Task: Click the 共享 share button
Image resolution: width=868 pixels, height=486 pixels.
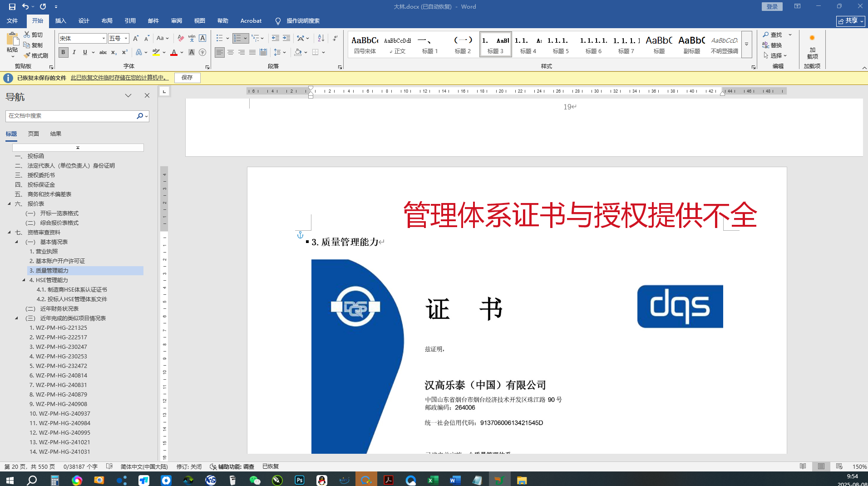Action: [851, 21]
